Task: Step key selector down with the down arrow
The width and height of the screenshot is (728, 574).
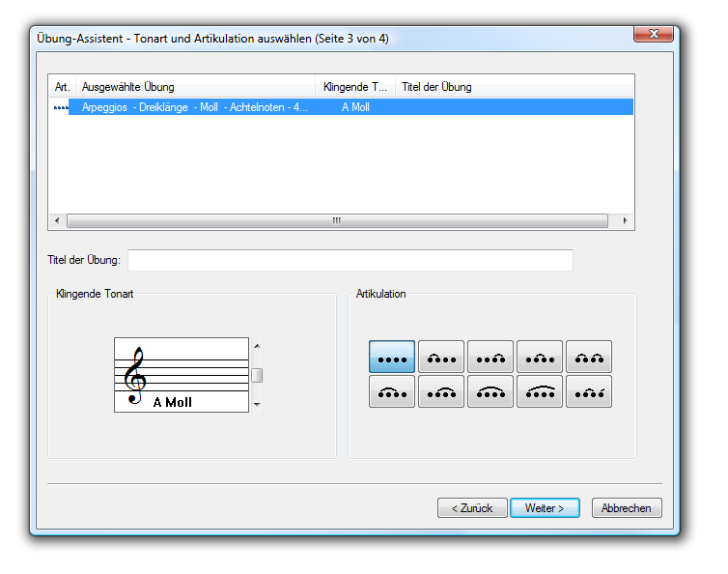Action: pos(257,404)
